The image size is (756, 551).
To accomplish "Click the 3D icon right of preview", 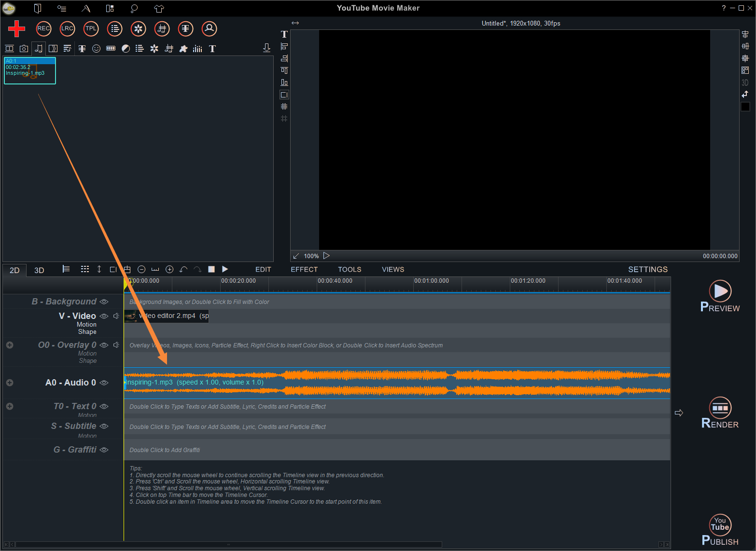I will [745, 83].
